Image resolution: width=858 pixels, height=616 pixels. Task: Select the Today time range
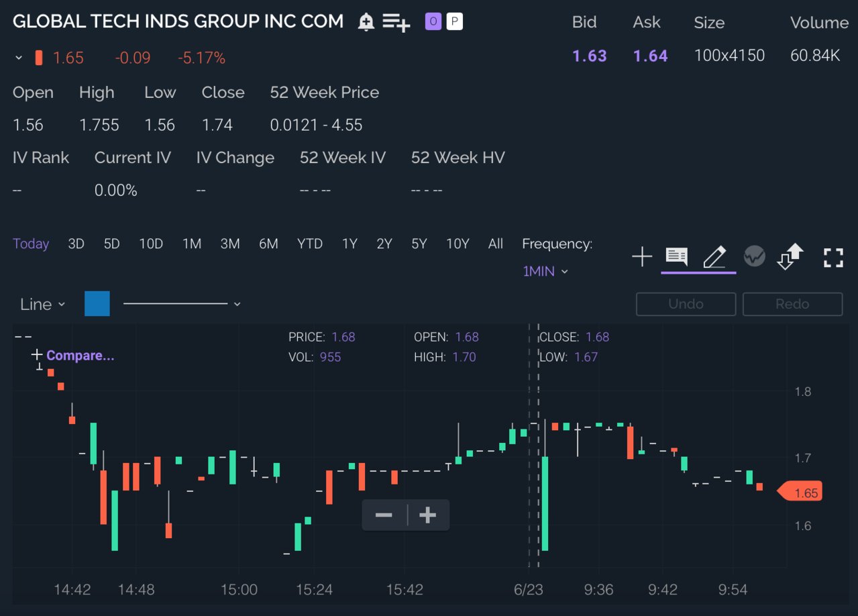31,244
